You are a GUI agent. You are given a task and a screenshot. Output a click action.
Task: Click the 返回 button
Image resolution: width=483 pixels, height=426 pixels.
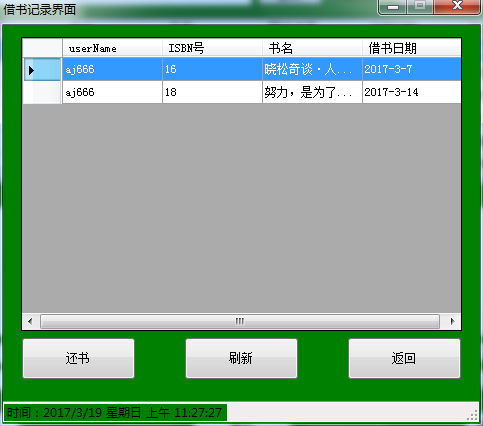[x=404, y=358]
